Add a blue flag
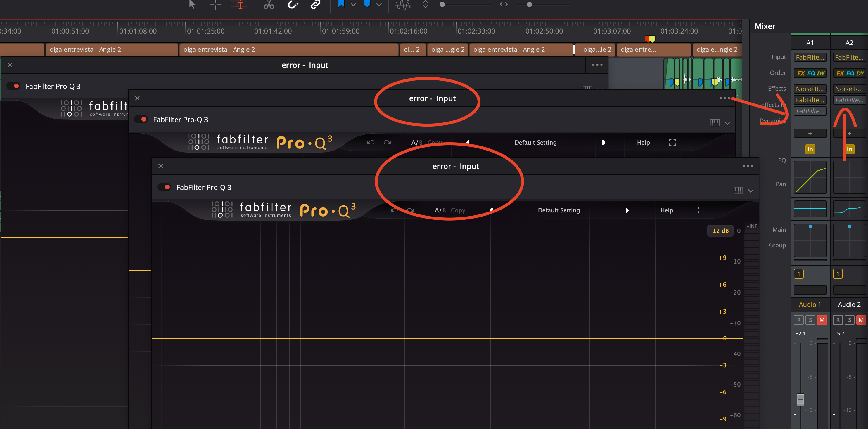Image resolution: width=868 pixels, height=429 pixels. click(x=341, y=4)
